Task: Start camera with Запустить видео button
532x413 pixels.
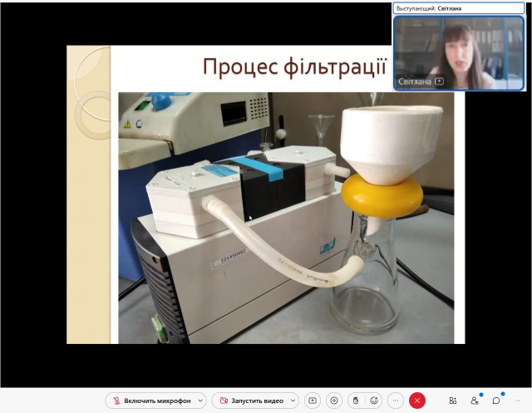Action: [x=256, y=401]
